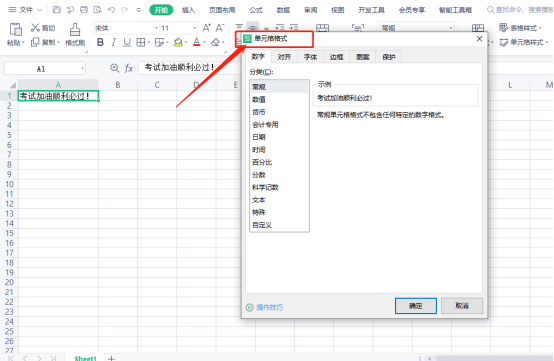This screenshot has height=361, width=554.
Task: Apply the red font color A
Action: pos(197,42)
